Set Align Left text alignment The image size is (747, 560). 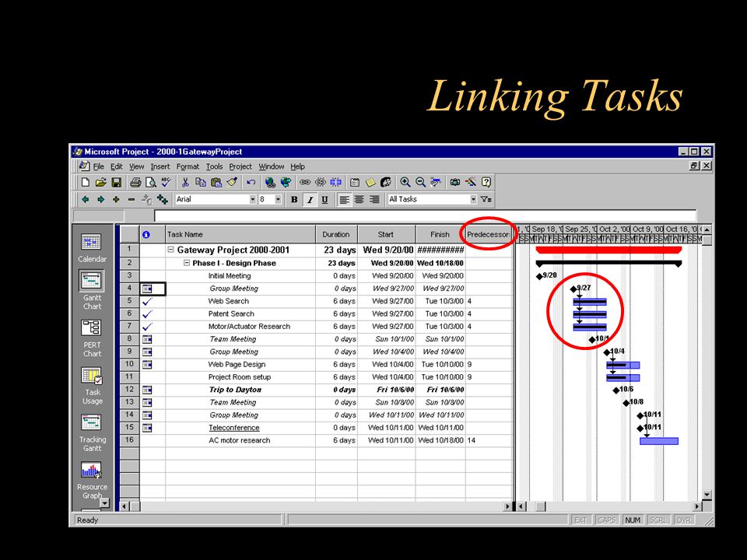(x=344, y=200)
